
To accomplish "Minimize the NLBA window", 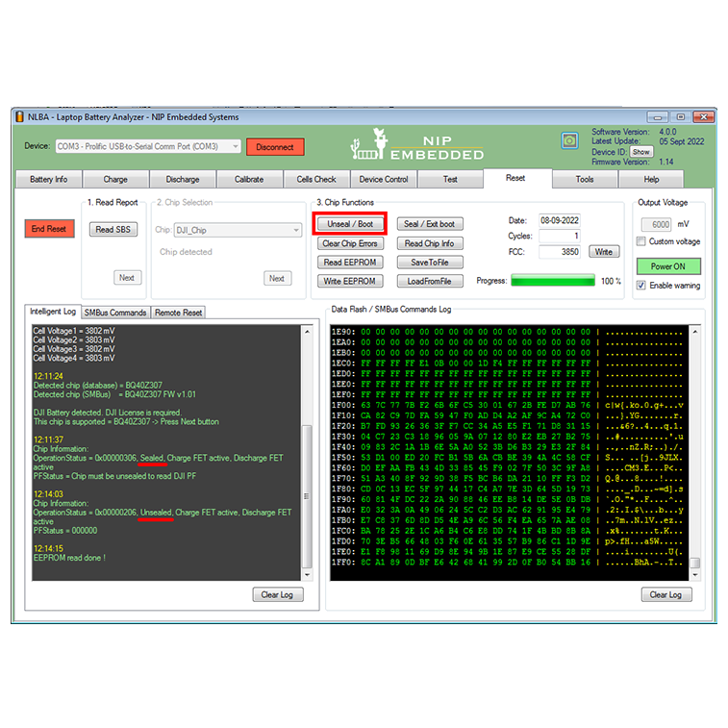I will point(658,117).
